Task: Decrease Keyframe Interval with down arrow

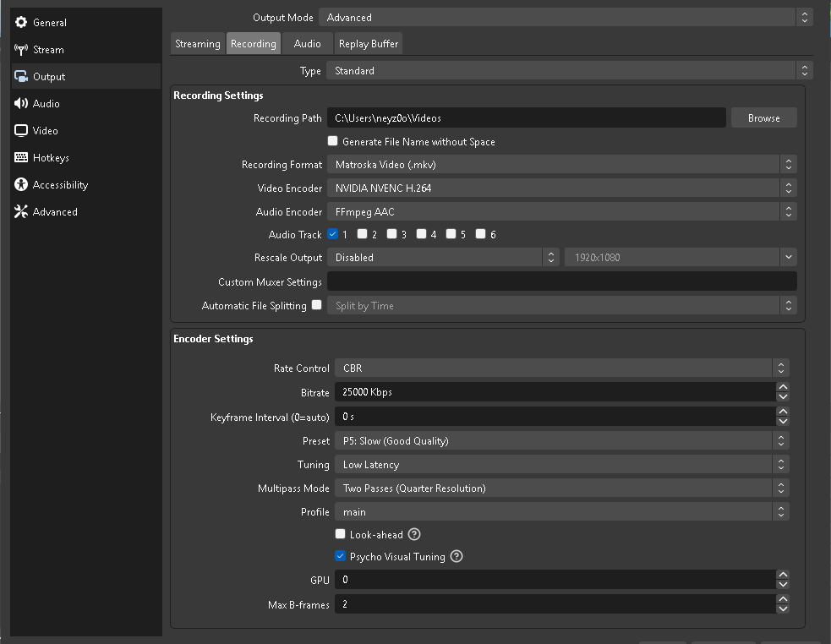Action: pyautogui.click(x=783, y=422)
